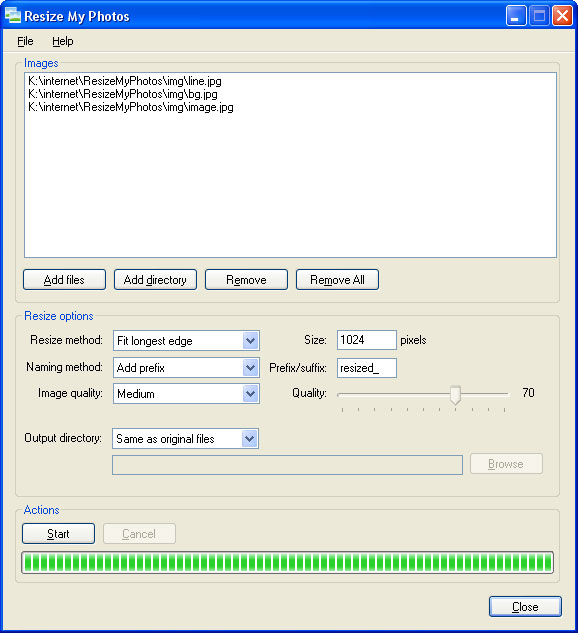Expand the Naming method dropdown

coord(250,368)
